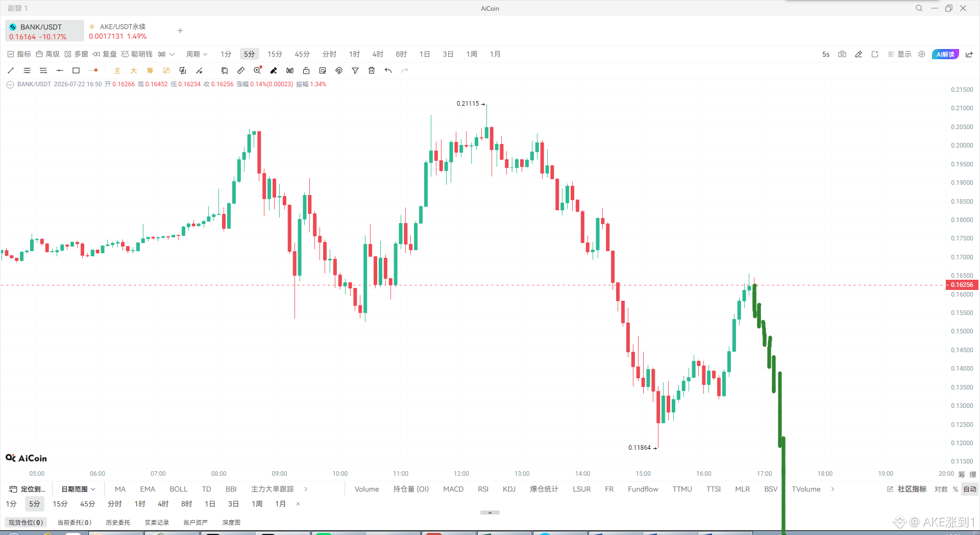Click the 0.16256 current price label
This screenshot has width=980, height=535.
click(x=962, y=285)
